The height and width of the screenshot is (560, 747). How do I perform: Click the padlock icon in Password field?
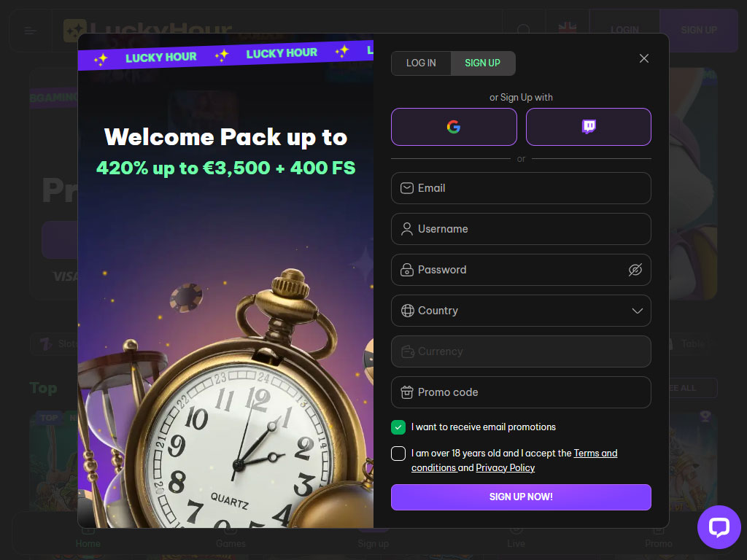(x=407, y=270)
